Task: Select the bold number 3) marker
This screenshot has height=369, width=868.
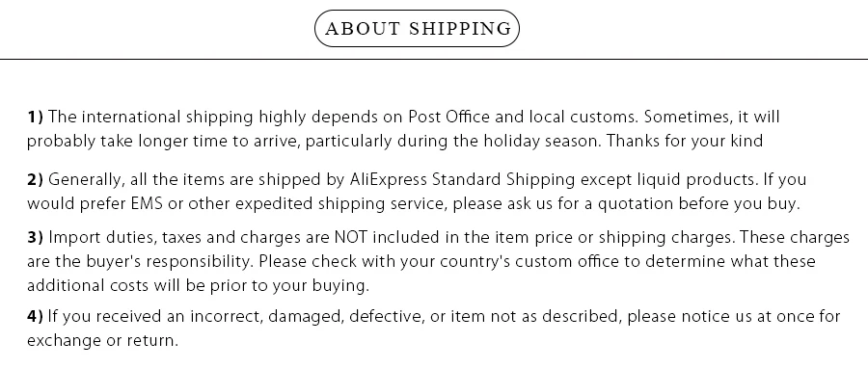Action: [36, 238]
